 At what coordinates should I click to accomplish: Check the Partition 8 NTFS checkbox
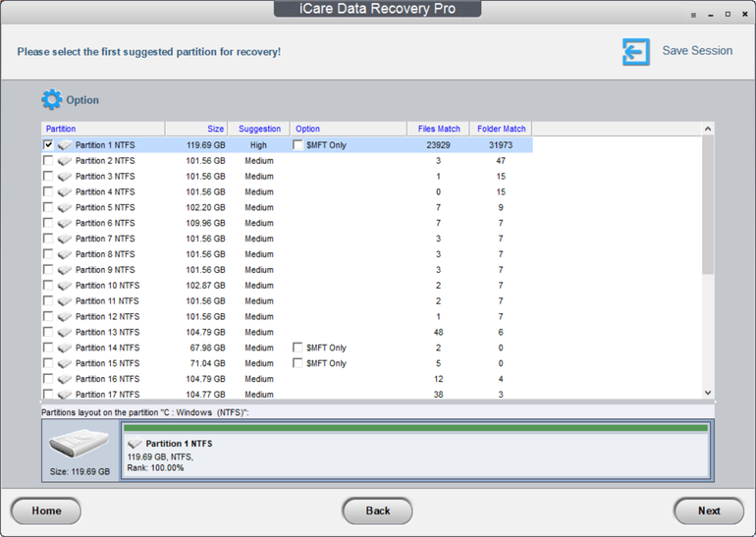point(48,253)
